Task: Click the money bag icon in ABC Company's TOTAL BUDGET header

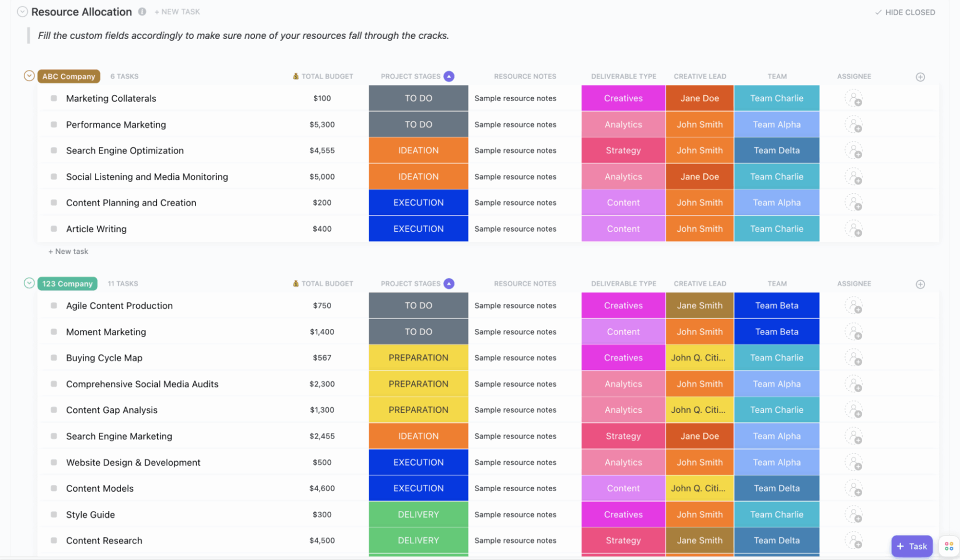Action: point(295,76)
